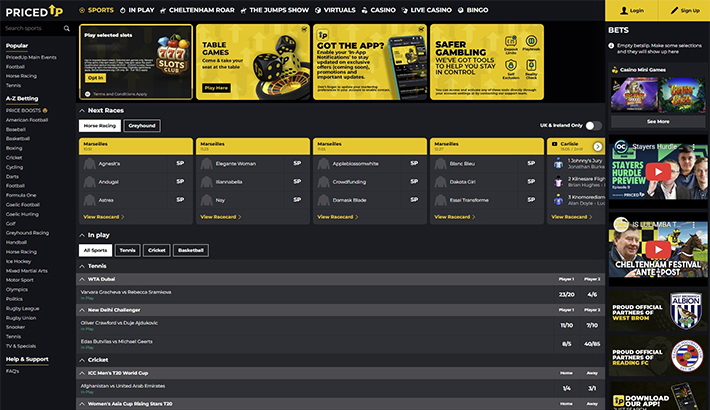
Task: Open the Live Casino tab
Action: pyautogui.click(x=427, y=10)
